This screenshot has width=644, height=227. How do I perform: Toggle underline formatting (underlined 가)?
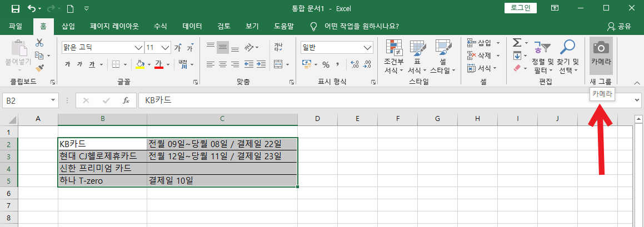pos(92,64)
